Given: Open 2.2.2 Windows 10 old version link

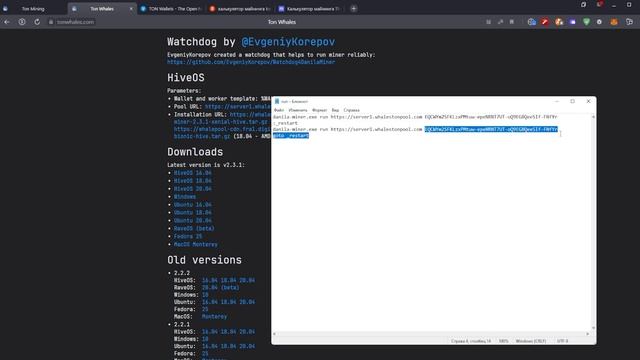Looking at the screenshot, I should [x=205, y=295].
